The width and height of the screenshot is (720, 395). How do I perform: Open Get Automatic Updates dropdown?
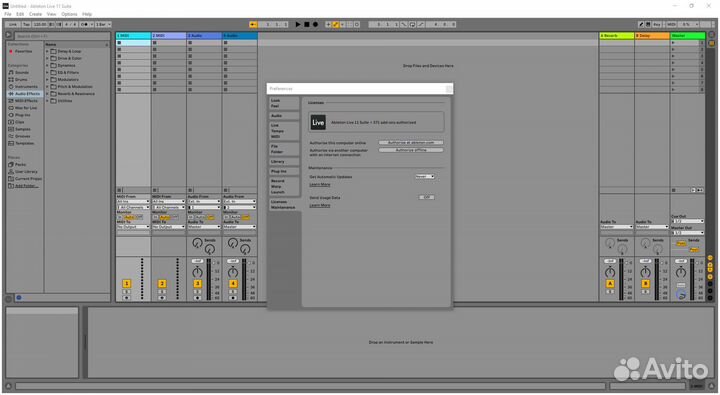tap(425, 176)
